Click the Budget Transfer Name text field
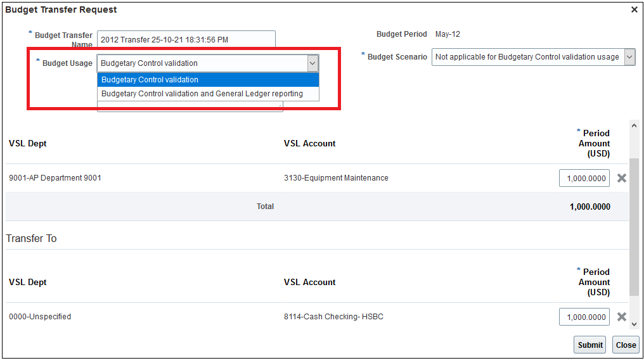Image resolution: width=644 pixels, height=363 pixels. 186,39
